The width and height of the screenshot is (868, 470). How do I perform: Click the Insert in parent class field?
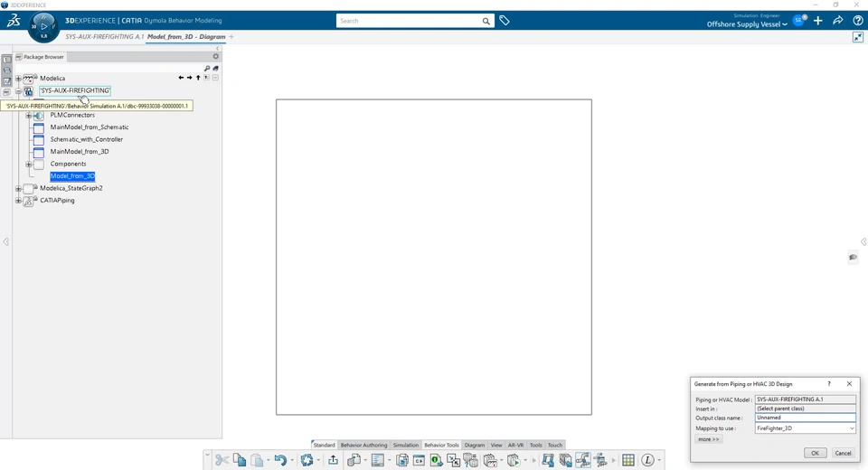[x=806, y=409]
